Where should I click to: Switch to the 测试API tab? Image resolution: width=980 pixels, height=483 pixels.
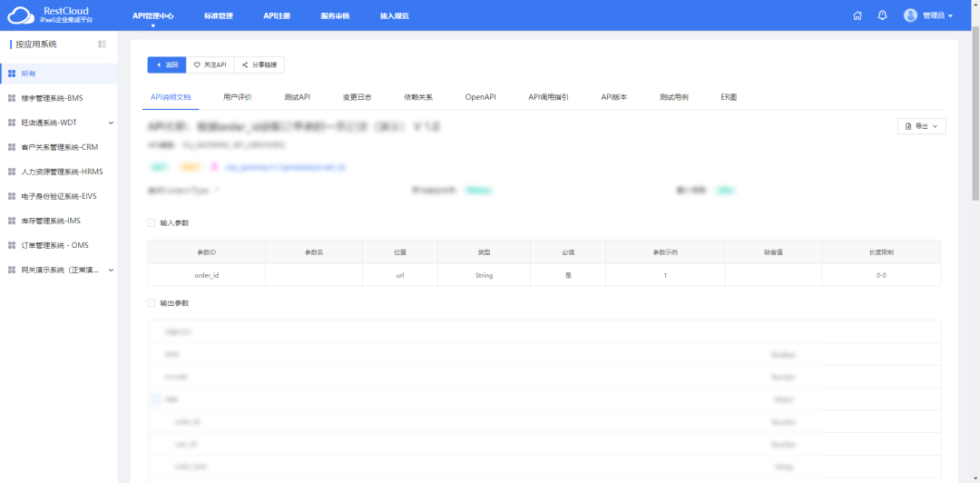[297, 96]
